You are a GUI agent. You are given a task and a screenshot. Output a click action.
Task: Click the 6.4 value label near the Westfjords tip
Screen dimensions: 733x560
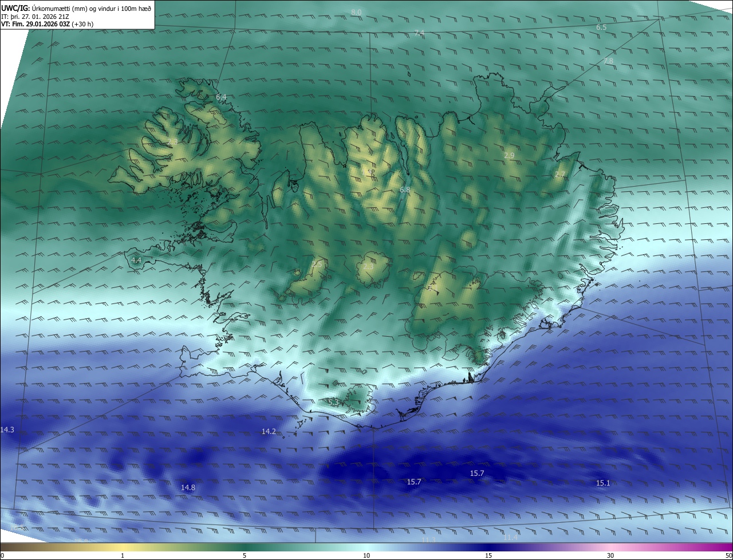tap(221, 97)
